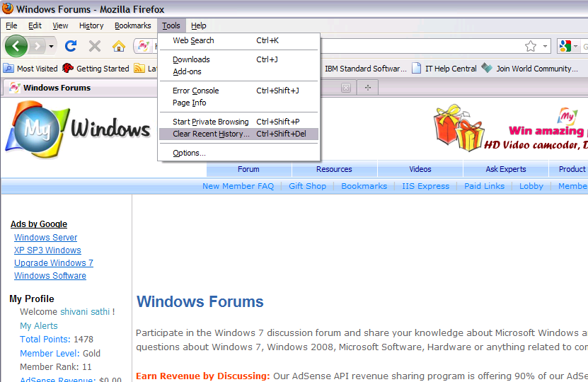Click the gift boxes contest banner
Viewport: 588px width, 382px height.
(511, 128)
